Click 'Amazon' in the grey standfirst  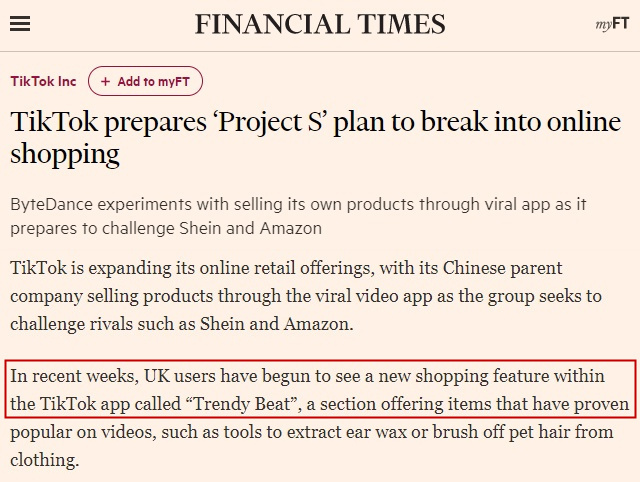click(x=291, y=228)
